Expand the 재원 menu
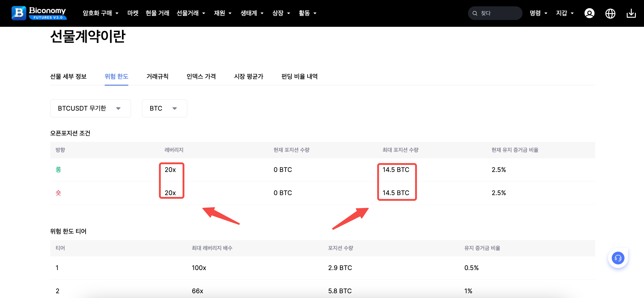Viewport: 644px width, 298px height. [x=223, y=13]
